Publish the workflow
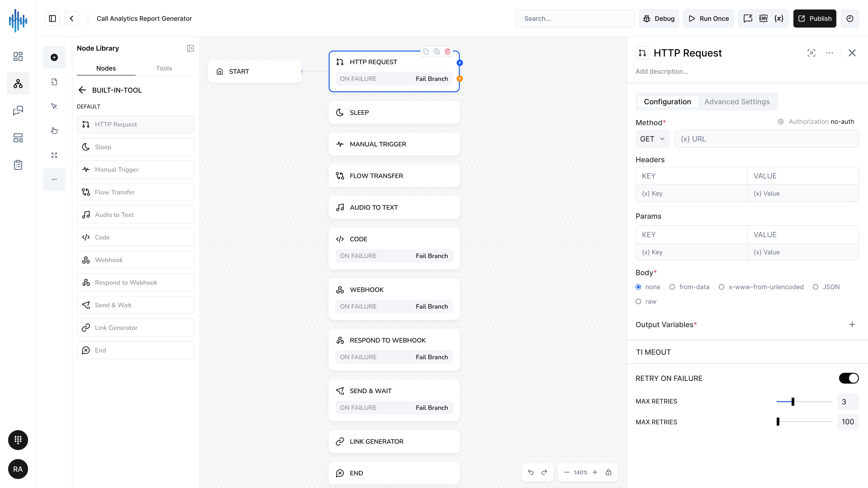Screen dimensions: 868x488 [x=815, y=19]
